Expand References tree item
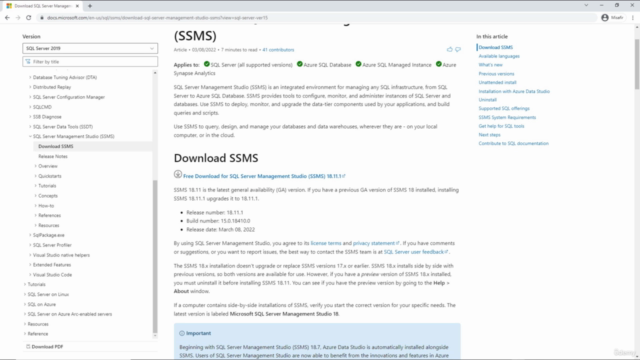 click(x=36, y=215)
